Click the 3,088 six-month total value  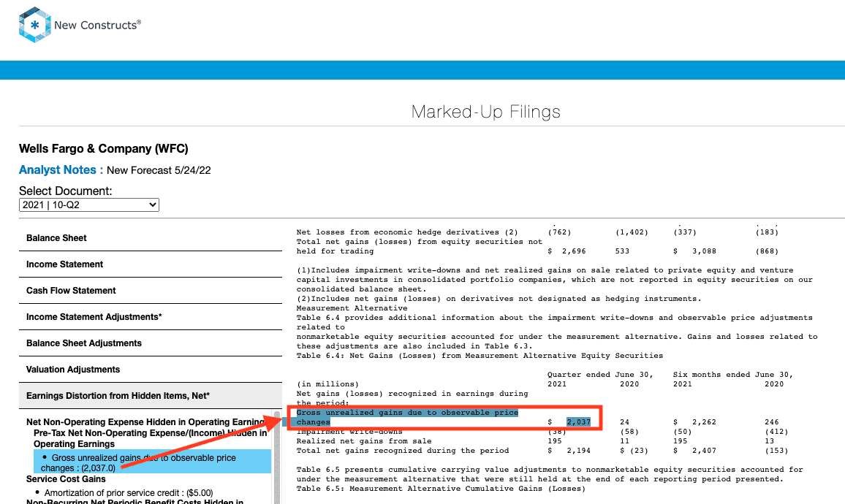(705, 251)
